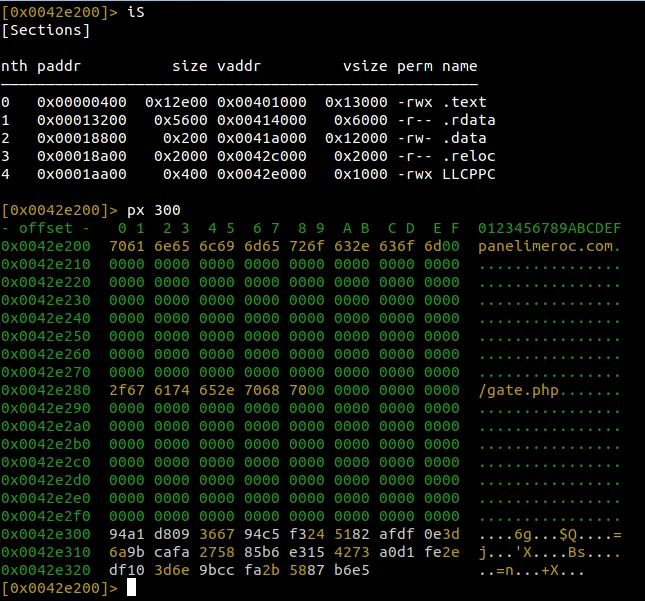Click paddr value 0x00018a00

pyautogui.click(x=82, y=156)
